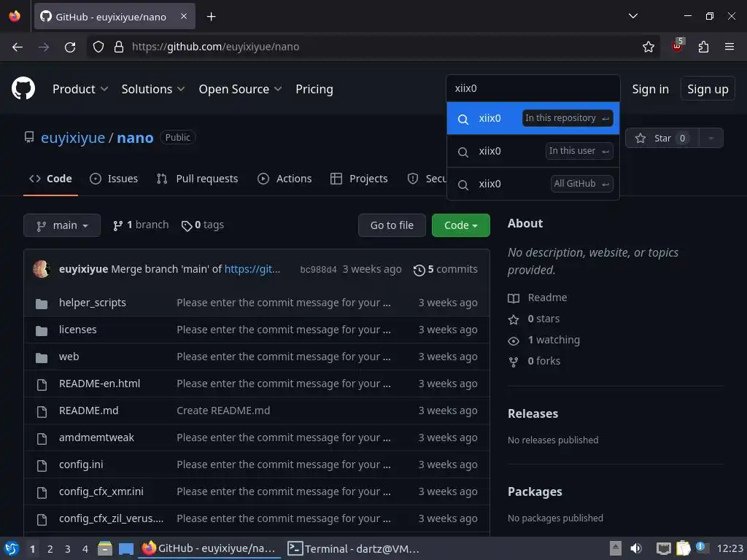Click the site security padlock icon
Screen dimensions: 747x560
(x=119, y=47)
